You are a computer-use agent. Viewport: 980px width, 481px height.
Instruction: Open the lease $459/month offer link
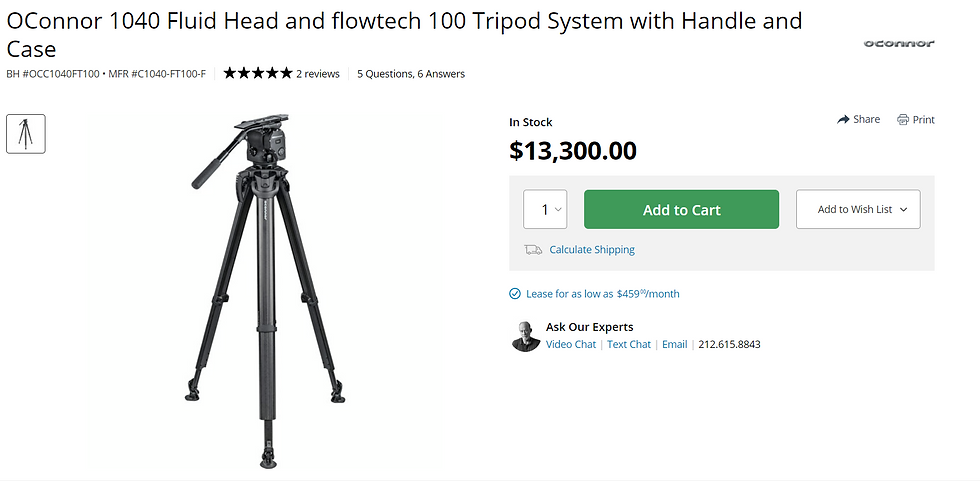coord(602,294)
